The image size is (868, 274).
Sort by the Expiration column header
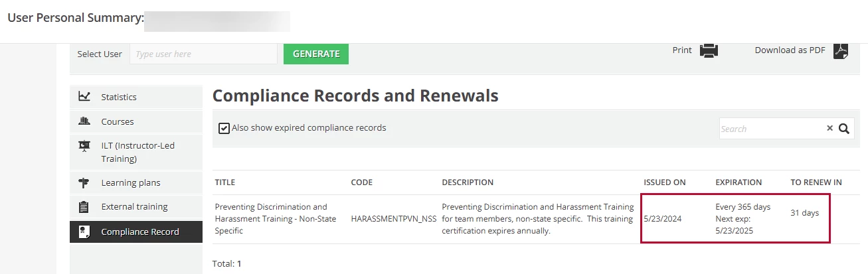738,182
